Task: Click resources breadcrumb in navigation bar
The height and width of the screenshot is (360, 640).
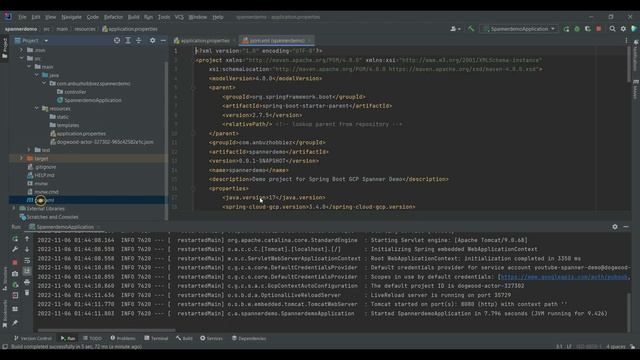Action: coord(85,29)
